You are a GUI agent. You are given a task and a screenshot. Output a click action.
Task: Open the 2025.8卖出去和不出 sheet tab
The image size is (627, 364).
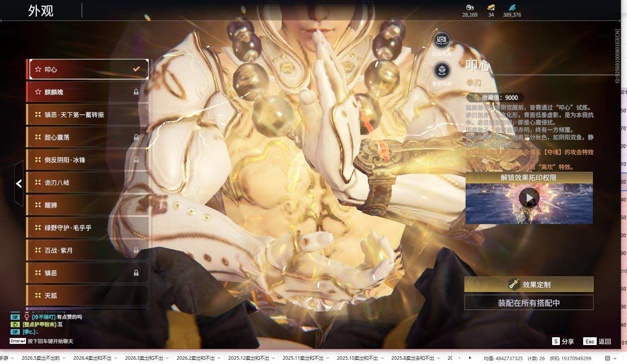coord(412,358)
